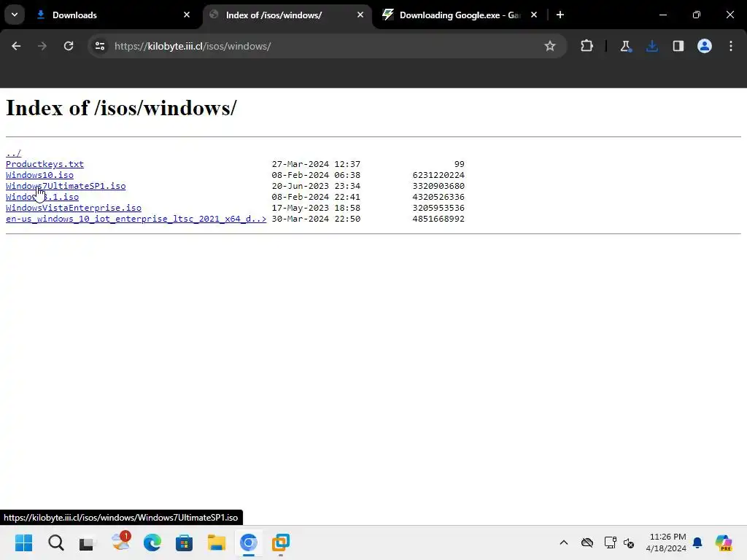
Task: Download en-us_windows_10_iot_enterprise_ltsc iso
Action: click(x=136, y=219)
